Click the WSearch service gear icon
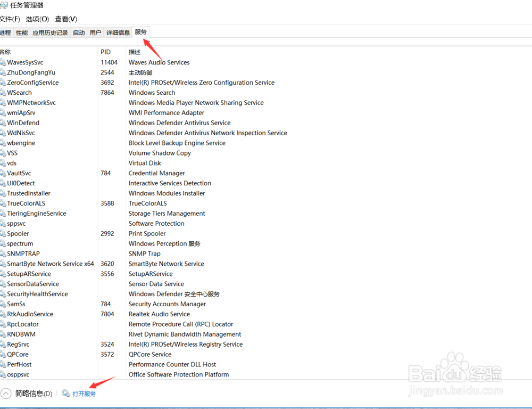Viewport: 532px width, 409px height. click(x=3, y=93)
